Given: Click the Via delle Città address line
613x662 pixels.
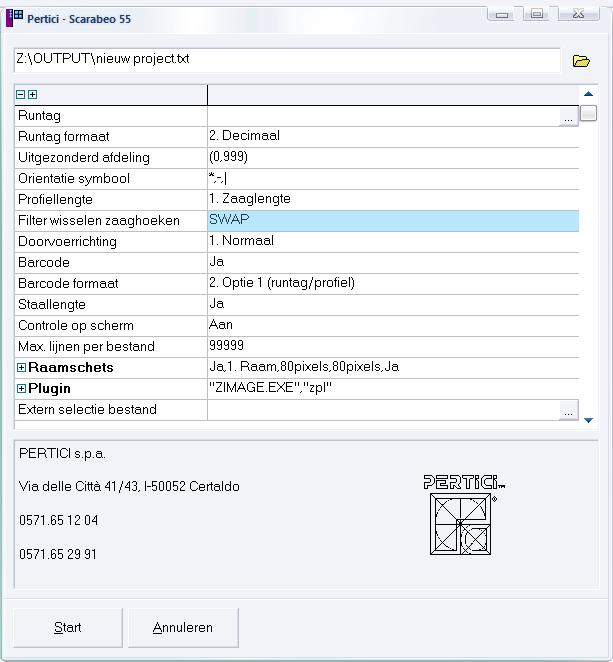Looking at the screenshot, I should click(x=129, y=487).
